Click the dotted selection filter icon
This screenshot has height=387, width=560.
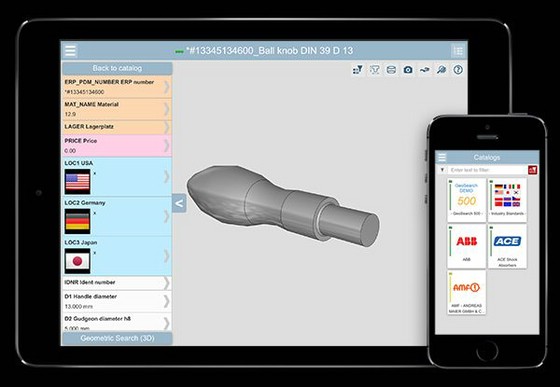click(x=374, y=70)
